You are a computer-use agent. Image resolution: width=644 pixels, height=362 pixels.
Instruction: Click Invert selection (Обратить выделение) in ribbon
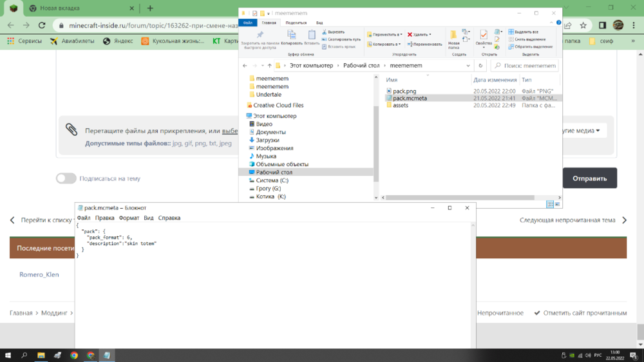coord(530,47)
